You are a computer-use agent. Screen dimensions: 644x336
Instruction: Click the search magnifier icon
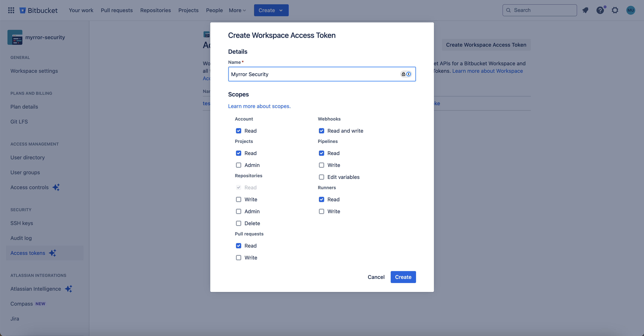pos(508,10)
